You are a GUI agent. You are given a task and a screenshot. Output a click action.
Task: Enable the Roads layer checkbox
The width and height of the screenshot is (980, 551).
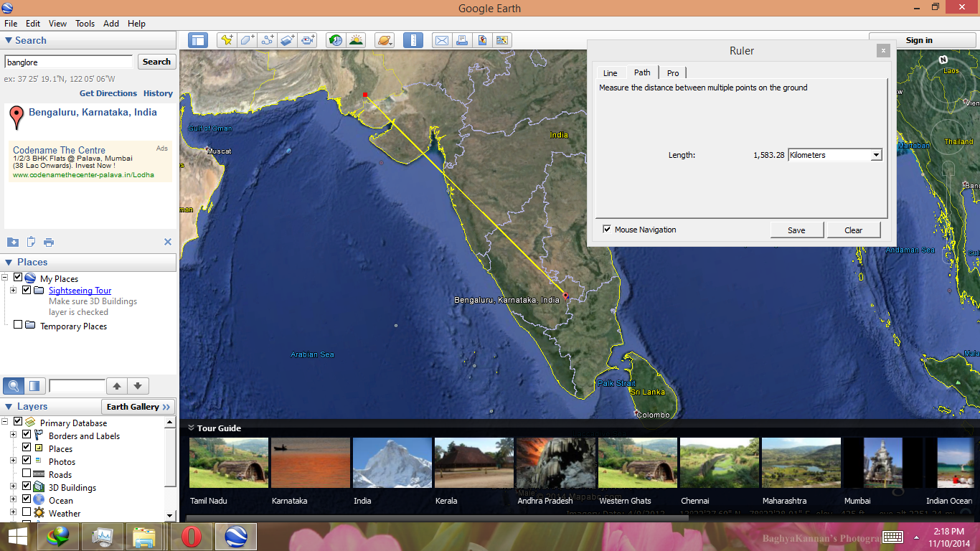click(x=27, y=474)
